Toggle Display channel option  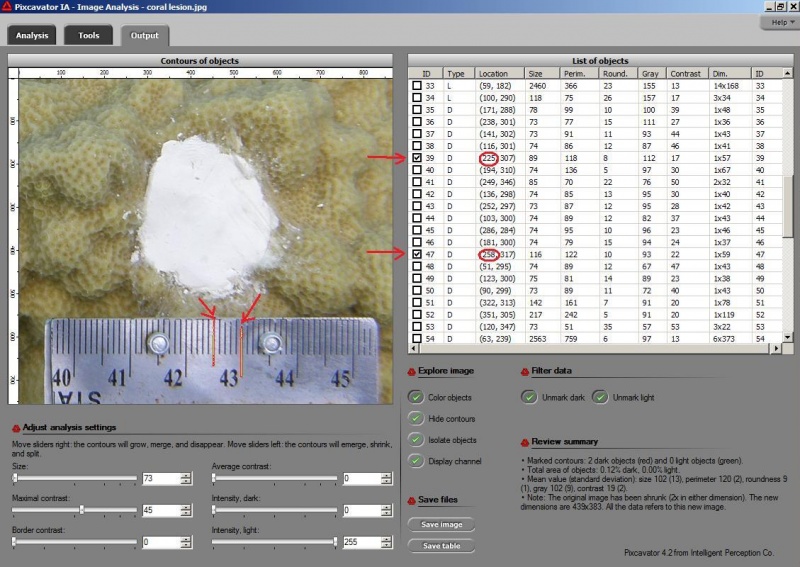pyautogui.click(x=416, y=461)
